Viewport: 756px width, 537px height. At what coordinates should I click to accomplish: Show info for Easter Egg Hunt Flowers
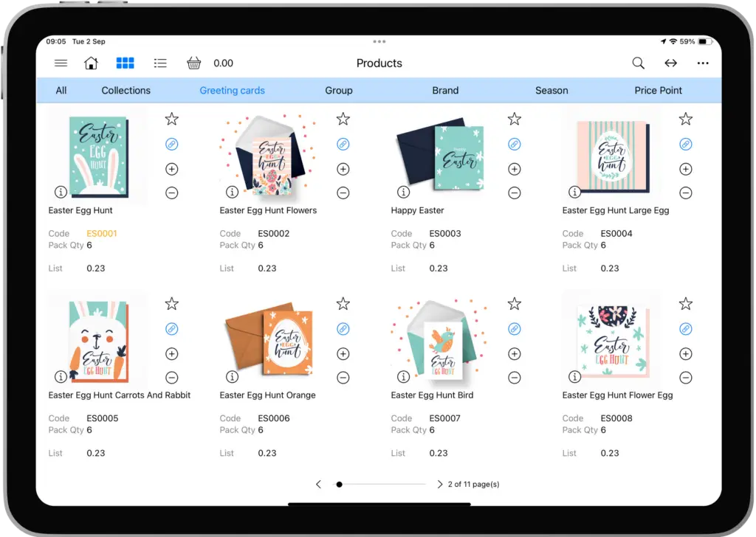pyautogui.click(x=232, y=193)
